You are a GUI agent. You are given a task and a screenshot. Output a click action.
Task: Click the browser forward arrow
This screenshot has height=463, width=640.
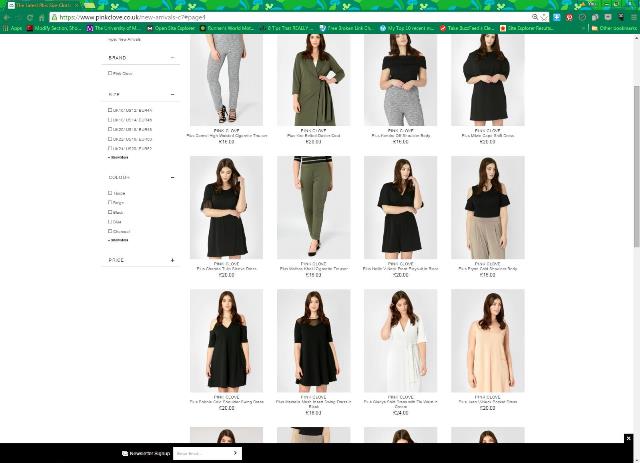pos(18,18)
